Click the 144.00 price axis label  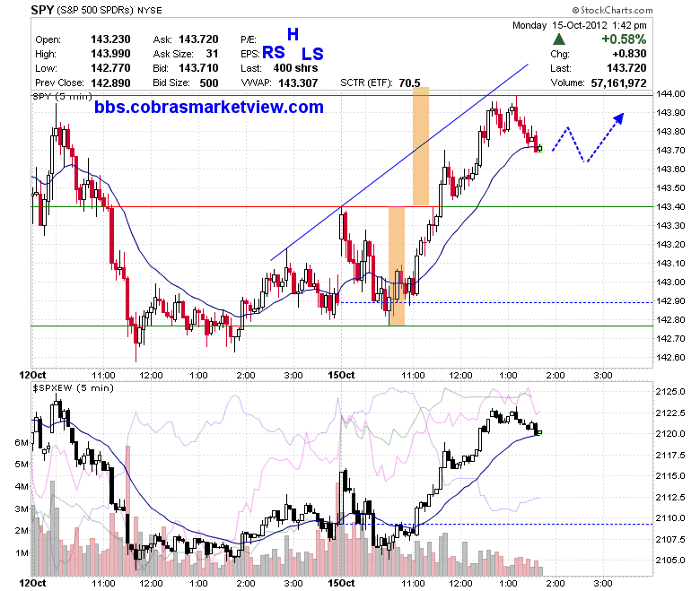(670, 93)
